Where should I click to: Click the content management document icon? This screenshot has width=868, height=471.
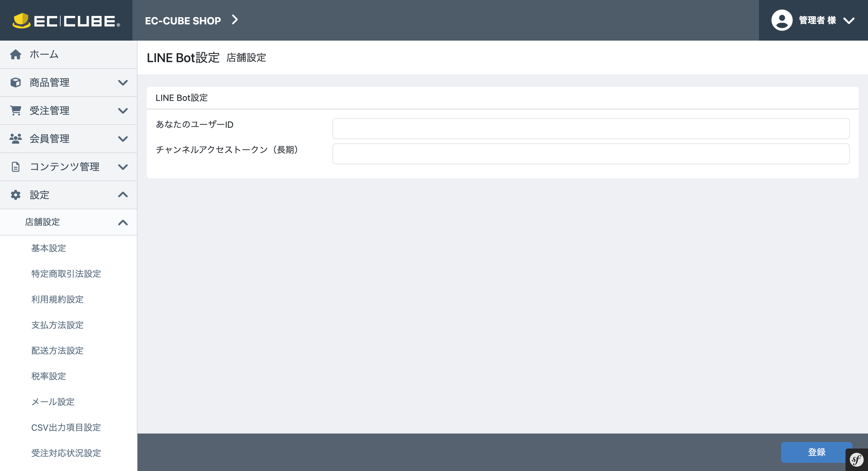(16, 167)
